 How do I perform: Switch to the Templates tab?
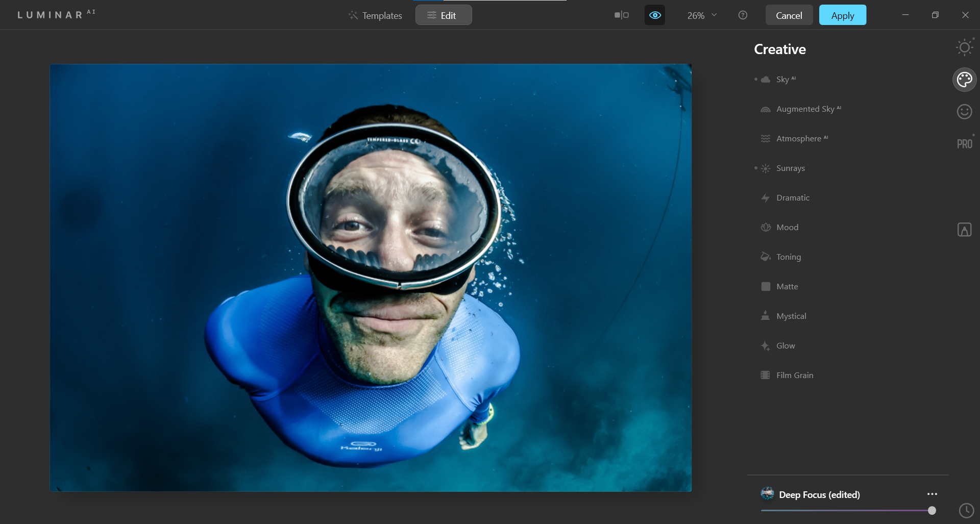(x=375, y=16)
